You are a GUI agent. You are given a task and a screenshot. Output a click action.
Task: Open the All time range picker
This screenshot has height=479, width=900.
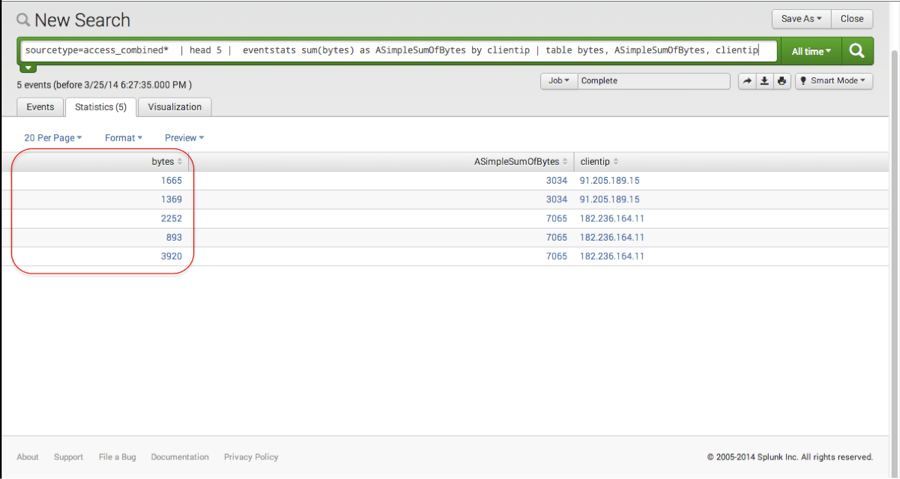811,51
